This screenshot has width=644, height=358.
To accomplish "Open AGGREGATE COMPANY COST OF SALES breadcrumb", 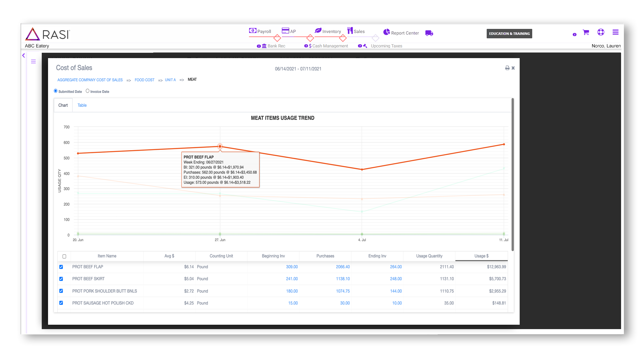I will pyautogui.click(x=90, y=80).
